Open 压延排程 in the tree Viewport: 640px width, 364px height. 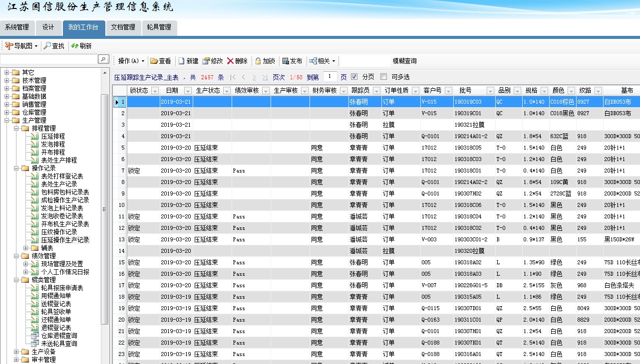pyautogui.click(x=52, y=136)
